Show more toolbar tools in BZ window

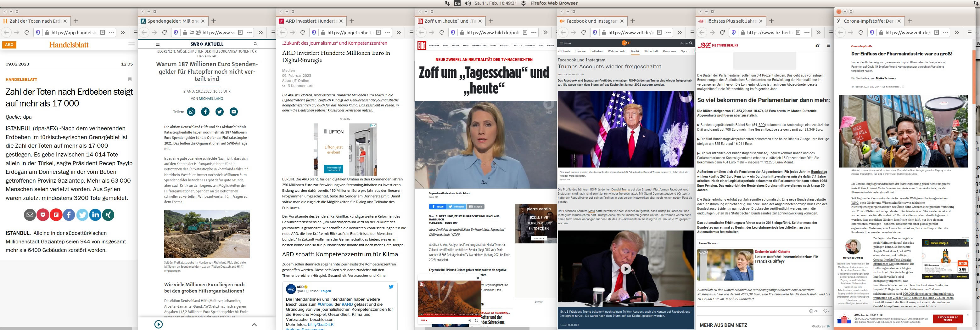[x=818, y=32]
